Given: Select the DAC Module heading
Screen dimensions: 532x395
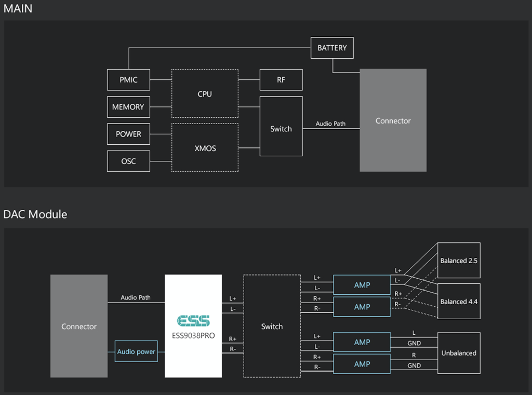Looking at the screenshot, I should point(35,214).
